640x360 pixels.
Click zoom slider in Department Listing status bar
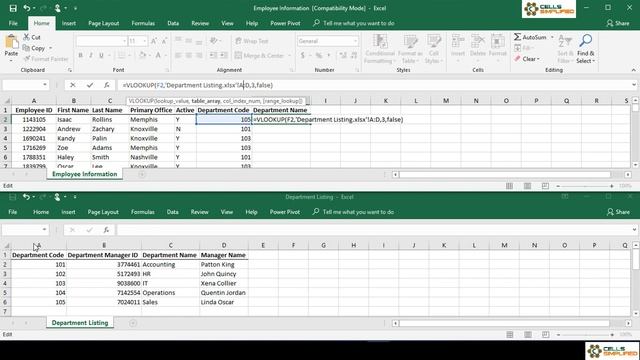click(x=585, y=334)
